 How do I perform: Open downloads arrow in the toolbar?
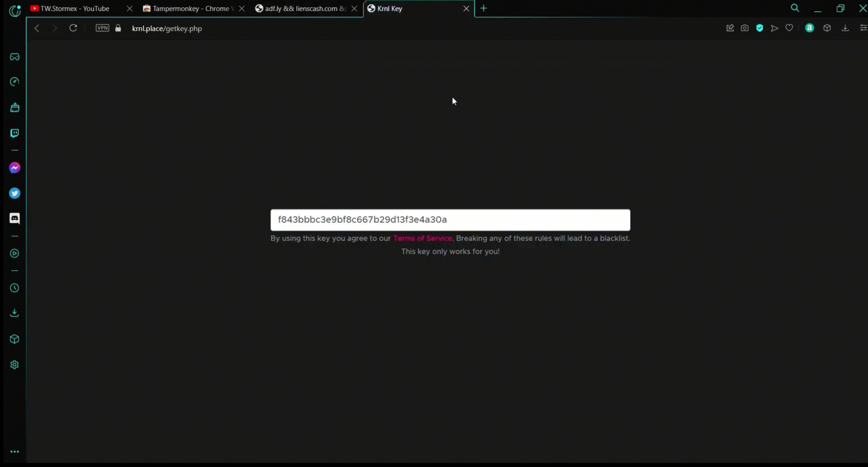point(845,28)
